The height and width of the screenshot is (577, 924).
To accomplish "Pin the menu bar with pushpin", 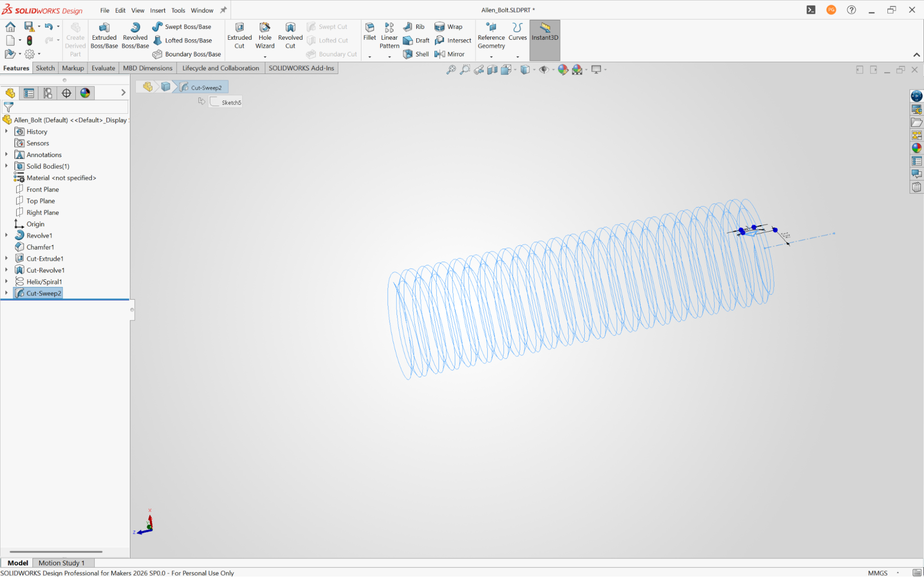I will click(223, 10).
